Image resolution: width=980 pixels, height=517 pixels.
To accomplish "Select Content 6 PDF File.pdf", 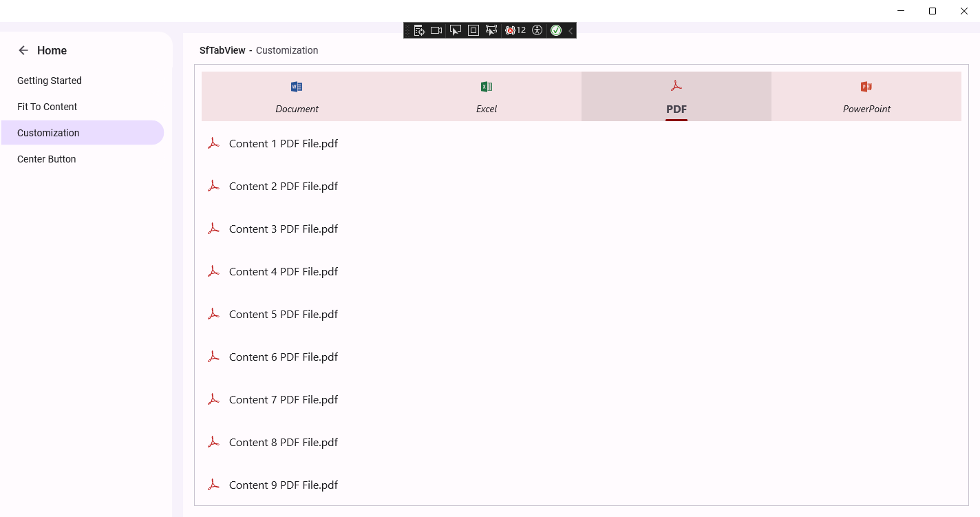I will click(x=284, y=357).
